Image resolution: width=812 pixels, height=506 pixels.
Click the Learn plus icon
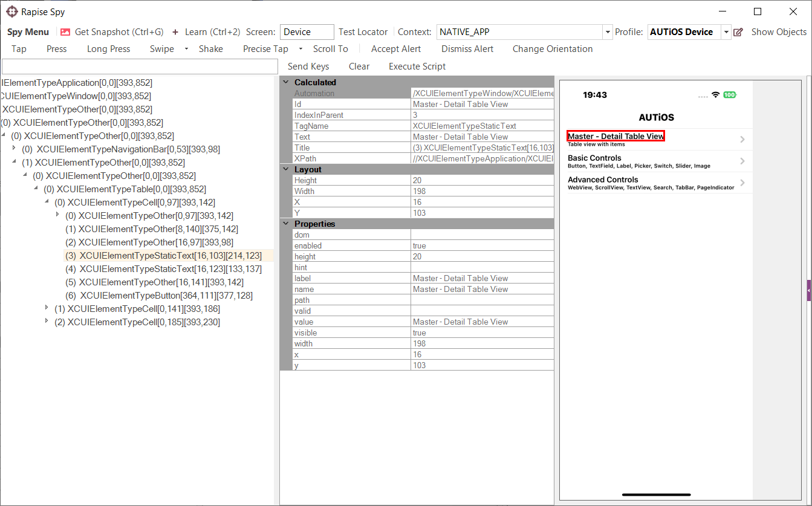[x=175, y=32]
